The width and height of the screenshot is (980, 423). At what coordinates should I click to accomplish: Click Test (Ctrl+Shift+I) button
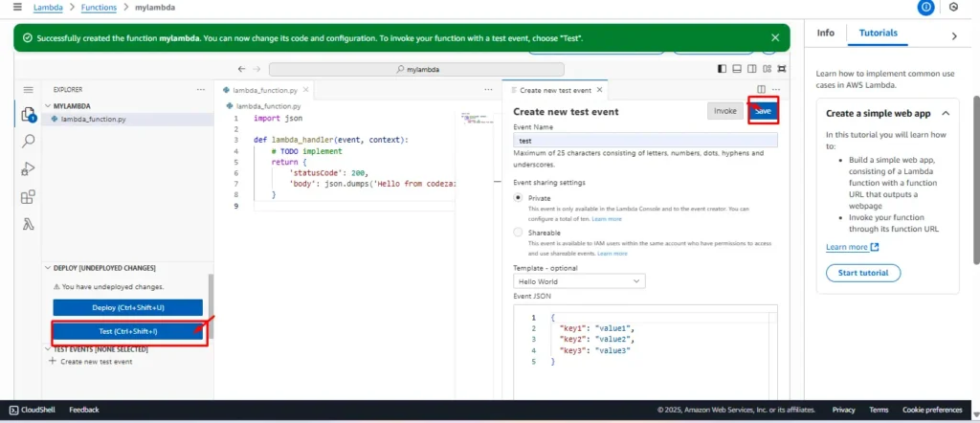coord(128,332)
